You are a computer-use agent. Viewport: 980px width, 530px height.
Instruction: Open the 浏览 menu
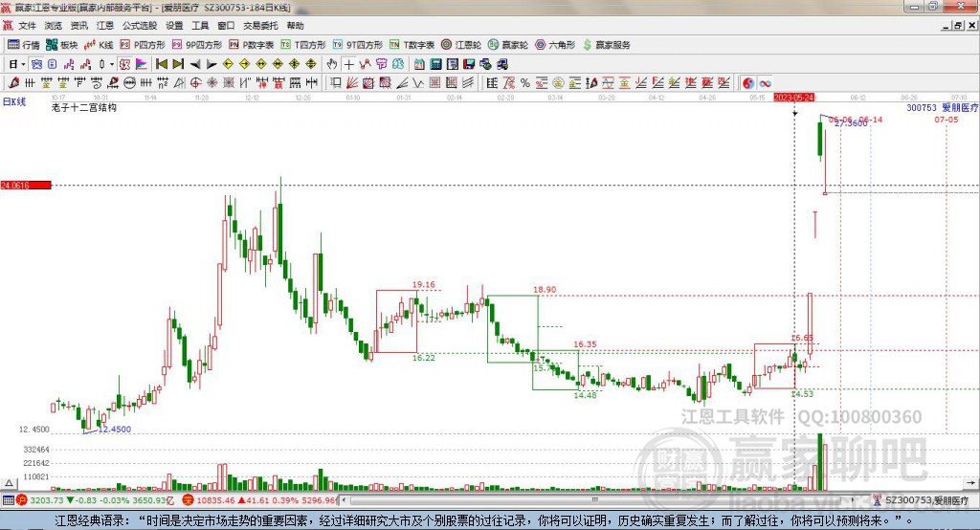click(x=54, y=26)
